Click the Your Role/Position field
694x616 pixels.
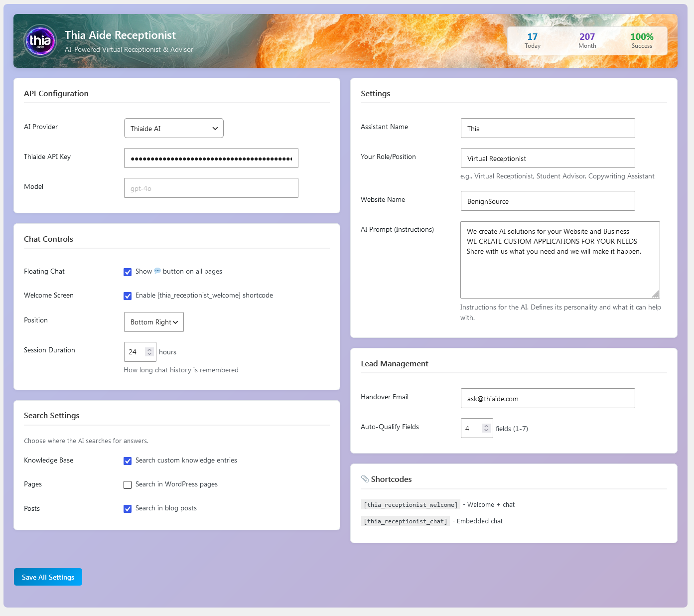pos(548,158)
